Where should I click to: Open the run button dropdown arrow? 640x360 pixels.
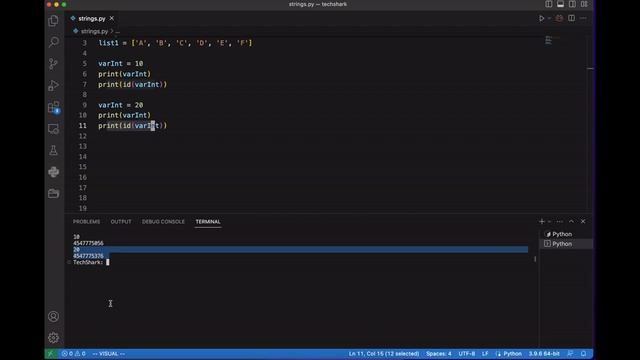549,18
